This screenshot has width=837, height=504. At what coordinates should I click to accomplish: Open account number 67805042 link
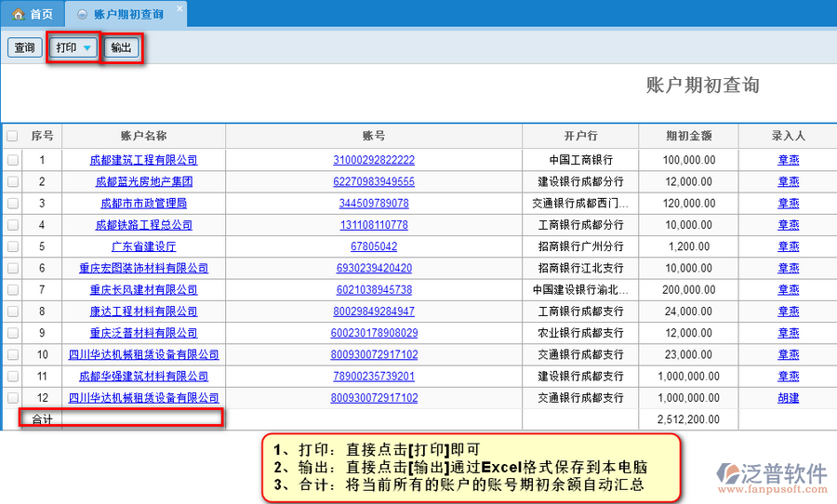click(374, 246)
